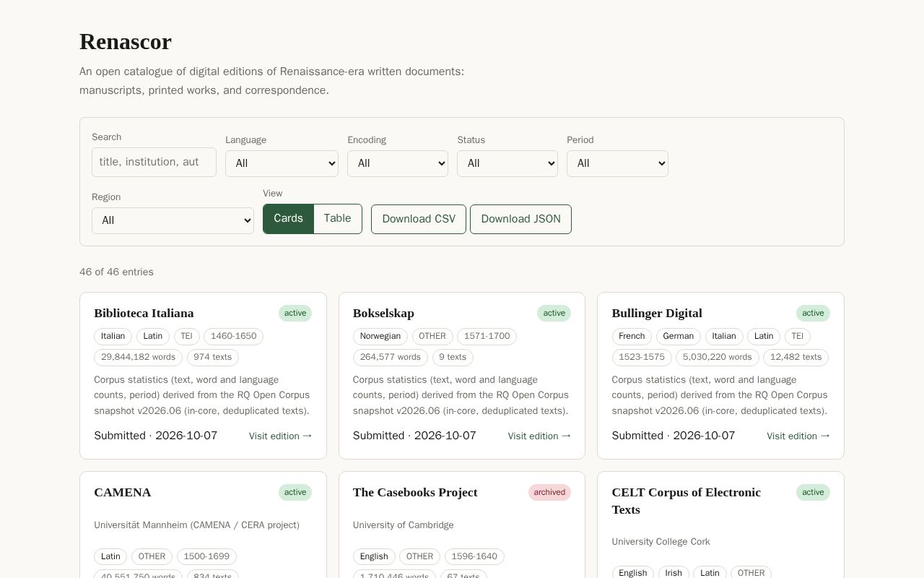Viewport: 924px width, 578px height.
Task: Visit edition link for Bullinger Digital
Action: (798, 436)
